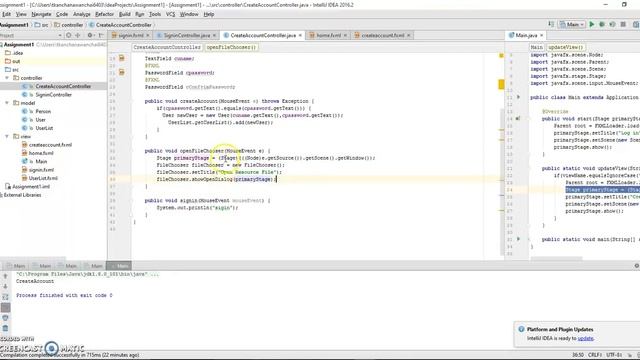Click FXML gutter icon beside cpassword field
640x360 pixels.
pyautogui.click(x=122, y=72)
